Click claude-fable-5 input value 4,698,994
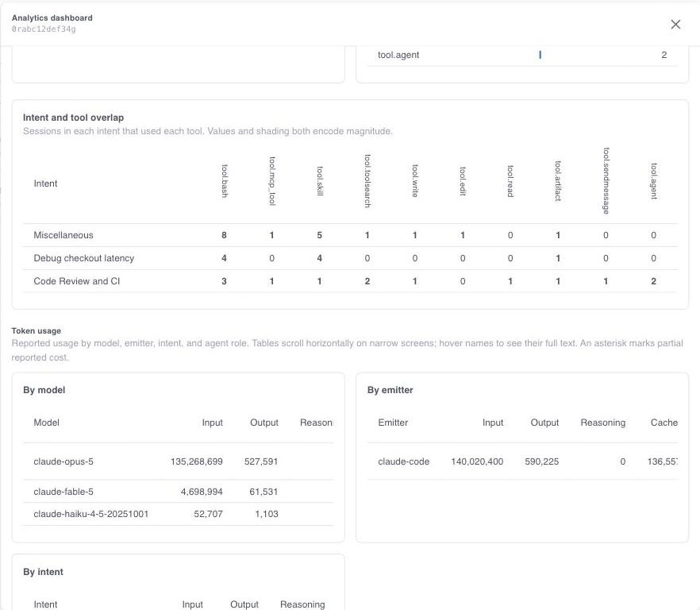700x610 pixels. point(202,492)
